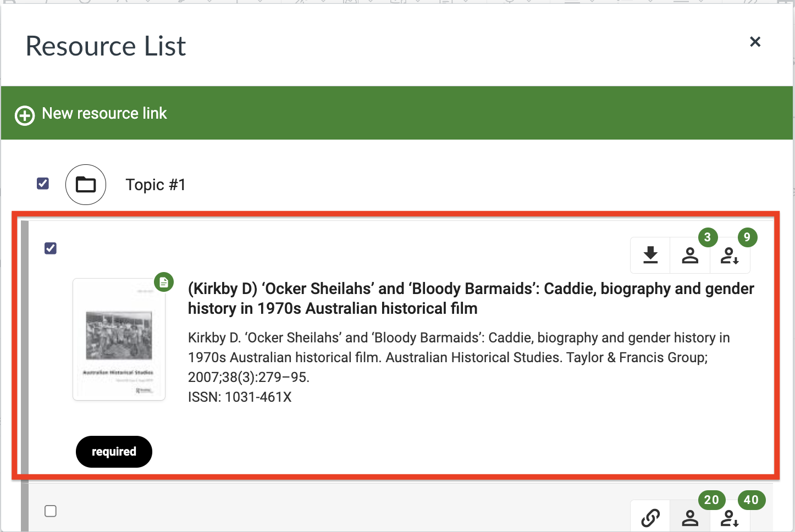Uncheck the Kirkby article checkbox
This screenshot has width=795, height=532.
51,248
